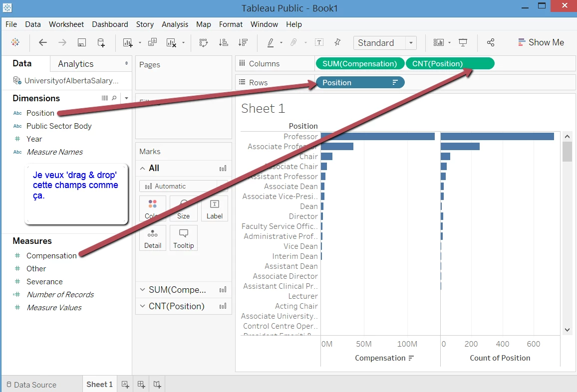Click the Presentation Mode icon
This screenshot has width=577, height=392.
click(x=463, y=43)
